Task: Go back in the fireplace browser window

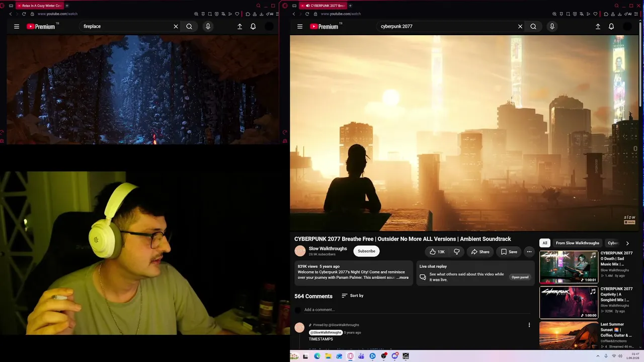Action: (x=11, y=14)
